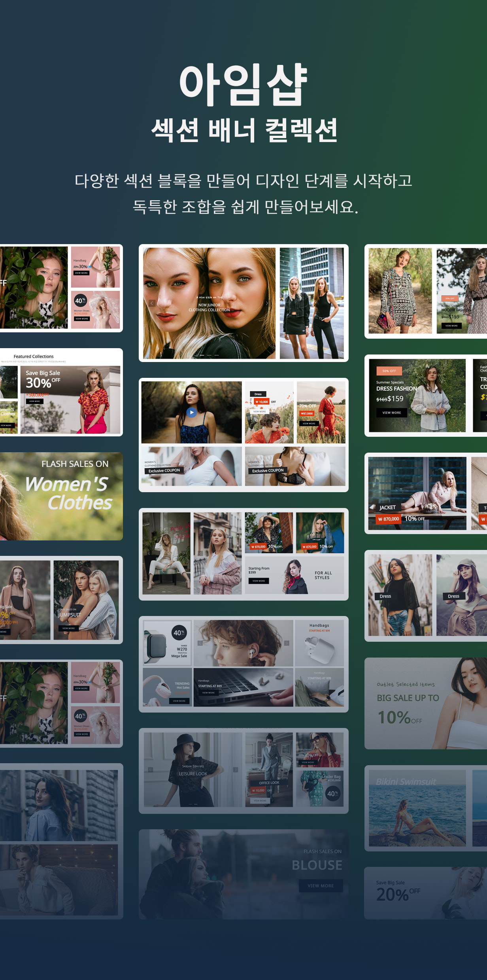This screenshot has height=980, width=487.
Task: Click next arrow on Leisure Look banner
Action: coord(236,770)
